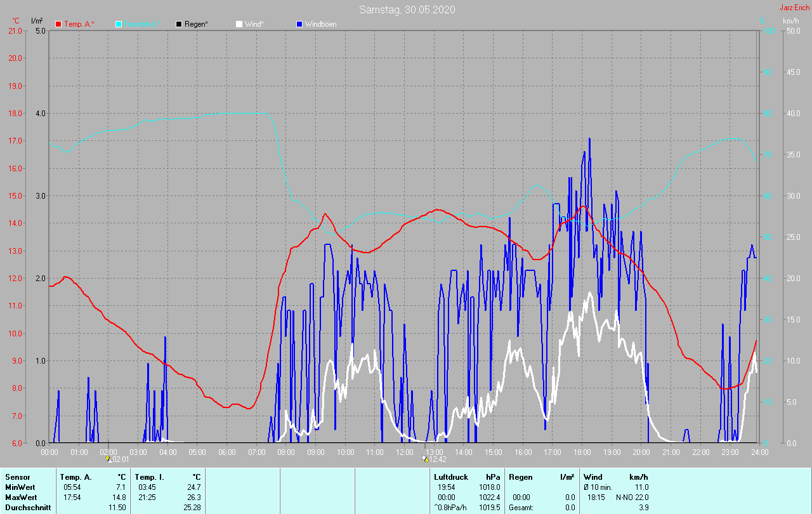
Task: Select the 'Temp. A.*' legend label
Action: (79, 24)
